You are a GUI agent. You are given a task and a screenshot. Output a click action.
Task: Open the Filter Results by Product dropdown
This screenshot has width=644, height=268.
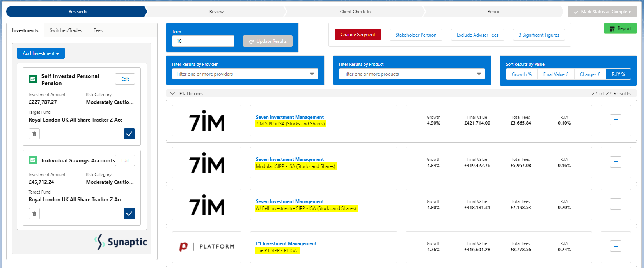[412, 74]
